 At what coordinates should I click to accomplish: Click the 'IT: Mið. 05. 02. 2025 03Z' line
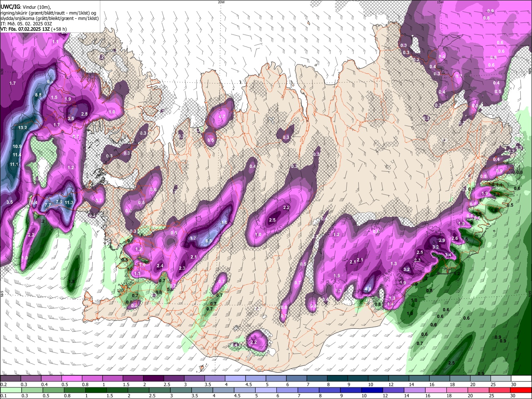[x=26, y=24]
